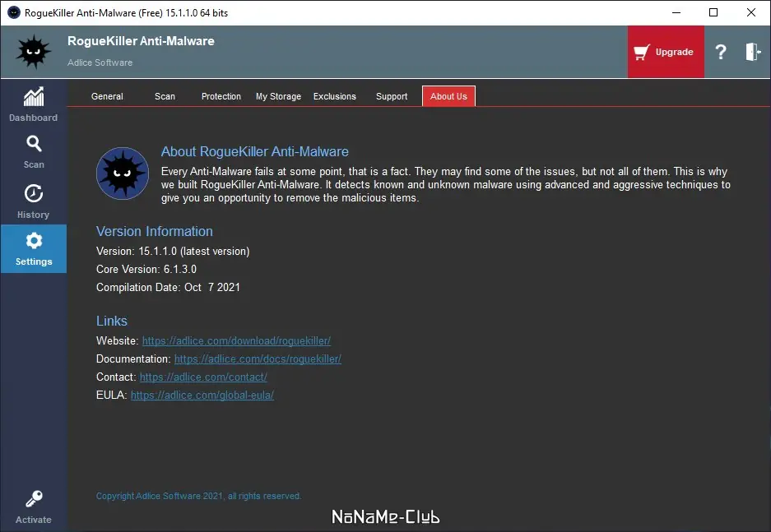The image size is (771, 532).
Task: Minimize the RogueKiller window
Action: click(x=676, y=13)
